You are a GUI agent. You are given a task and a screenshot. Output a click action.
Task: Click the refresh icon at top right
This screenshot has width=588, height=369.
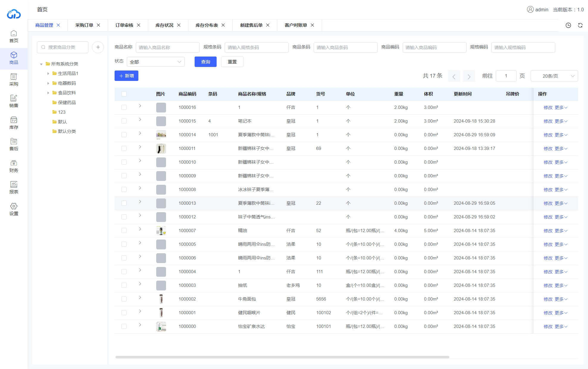pyautogui.click(x=580, y=25)
